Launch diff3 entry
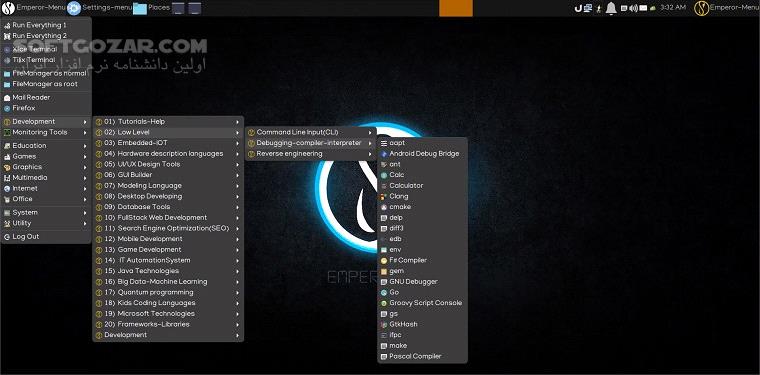 coord(422,228)
